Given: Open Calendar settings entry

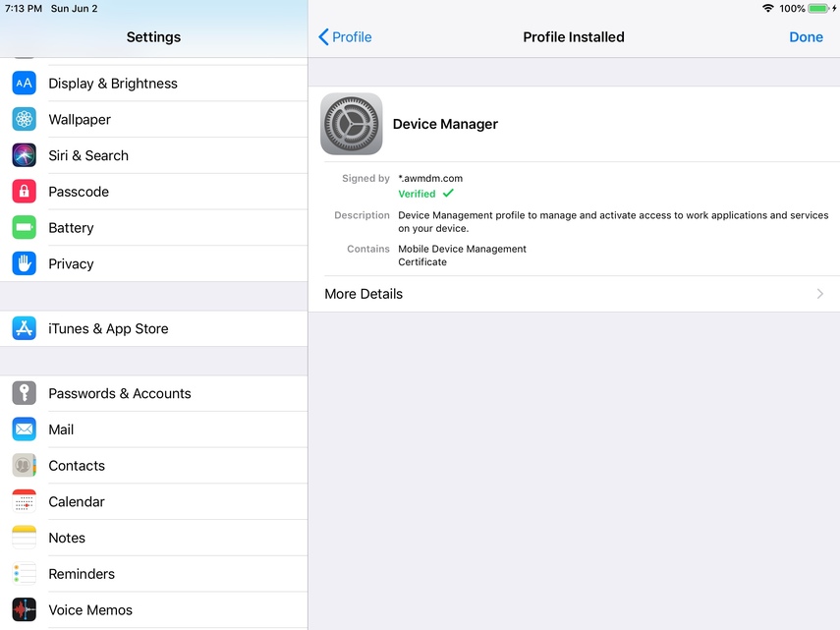Looking at the screenshot, I should pyautogui.click(x=77, y=502).
